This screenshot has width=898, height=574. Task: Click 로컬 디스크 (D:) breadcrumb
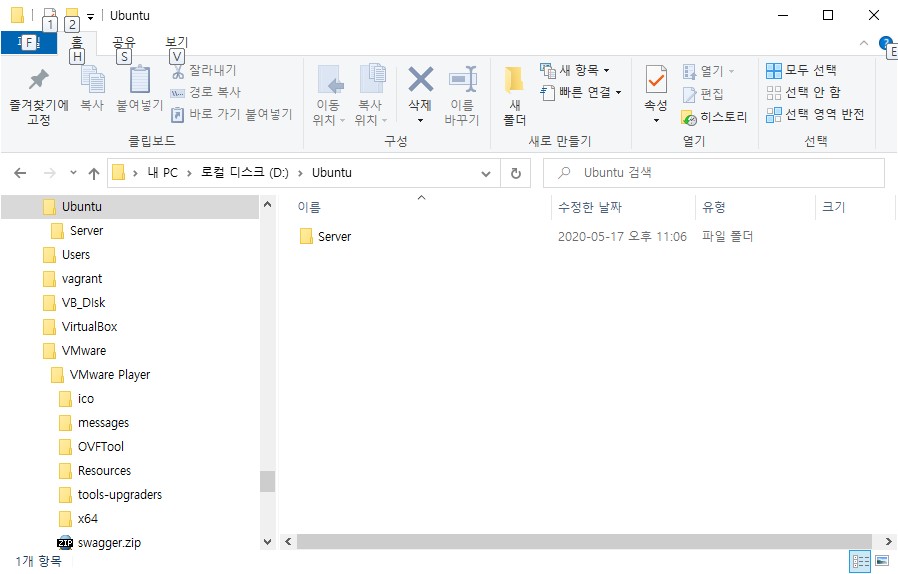click(245, 173)
